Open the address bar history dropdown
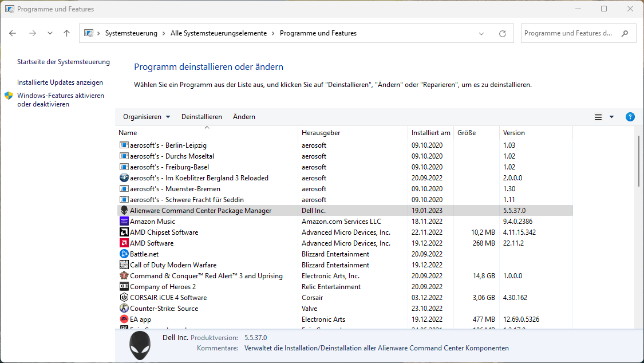644x363 pixels. coord(481,34)
